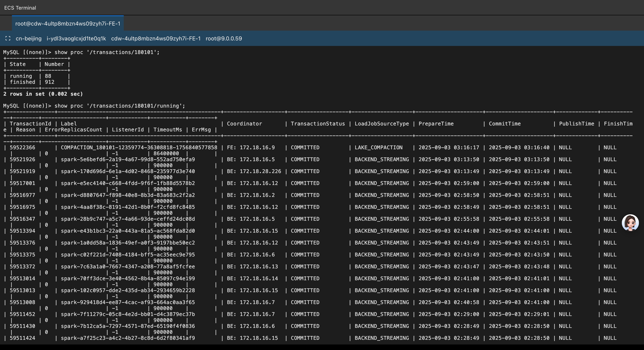The width and height of the screenshot is (644, 350).
Task: Click instance ID i-ydl3vaoglcxjd1te0q1k
Action: (76, 38)
